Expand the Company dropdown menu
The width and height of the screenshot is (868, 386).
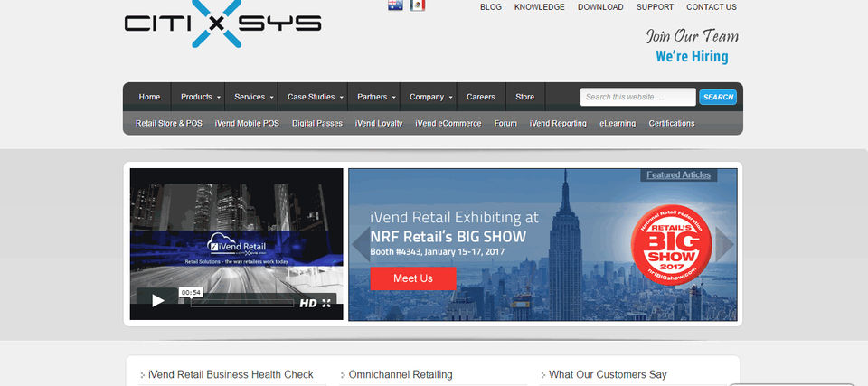[x=429, y=97]
